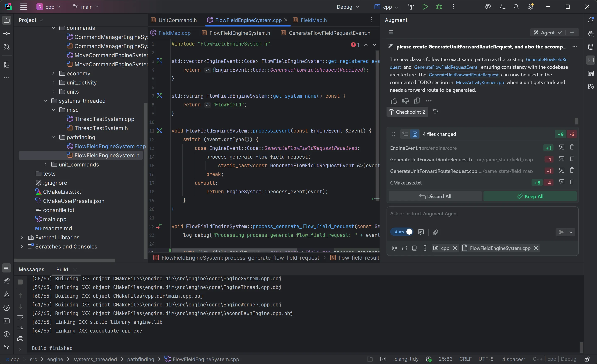This screenshot has height=364, width=597.
Task: Open the Commit tool window
Action: click(7, 33)
